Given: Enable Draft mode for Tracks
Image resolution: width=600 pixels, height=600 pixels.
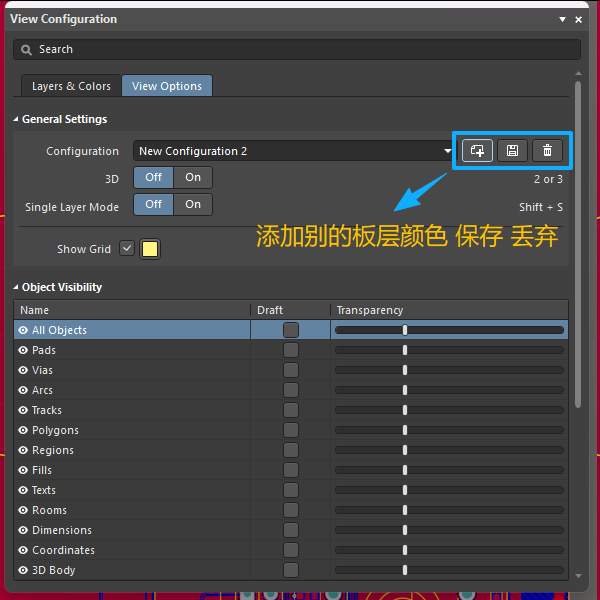Looking at the screenshot, I should [x=291, y=410].
